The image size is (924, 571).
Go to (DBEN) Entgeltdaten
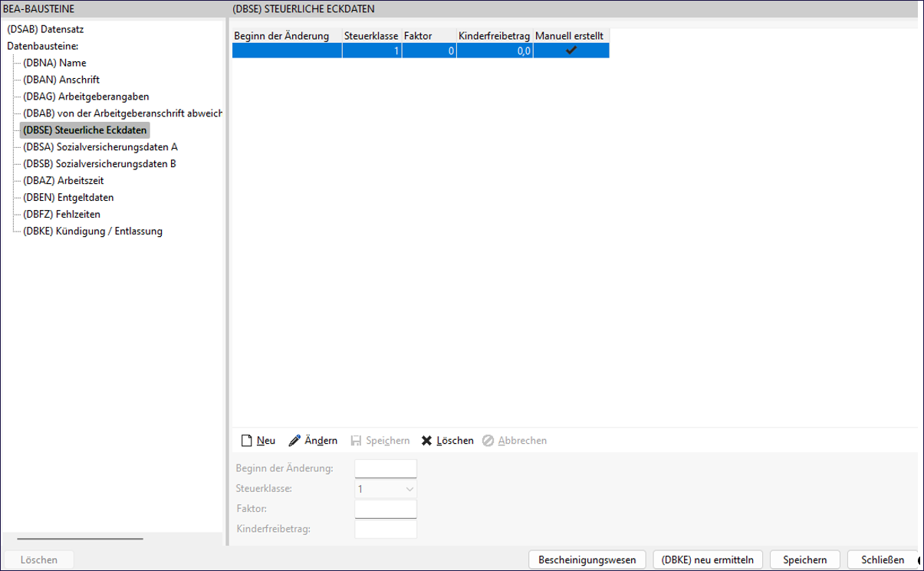[x=68, y=197]
